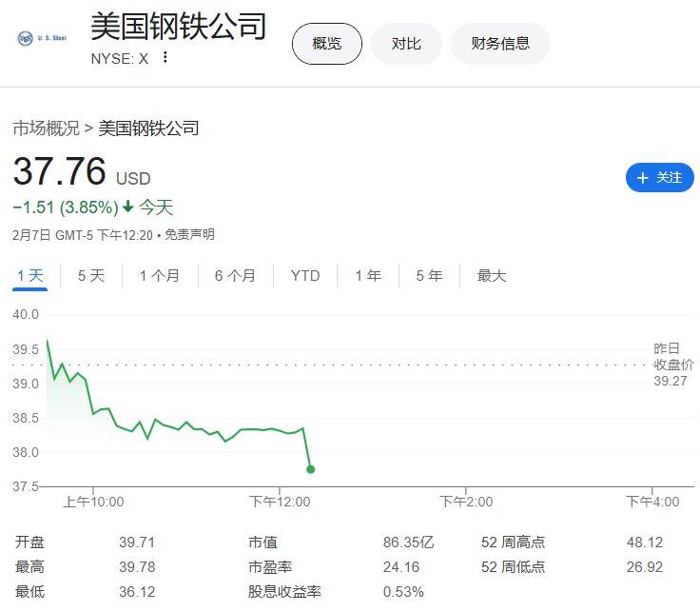The image size is (700, 612).
Task: Click the 37.76 current price value
Action: (59, 171)
